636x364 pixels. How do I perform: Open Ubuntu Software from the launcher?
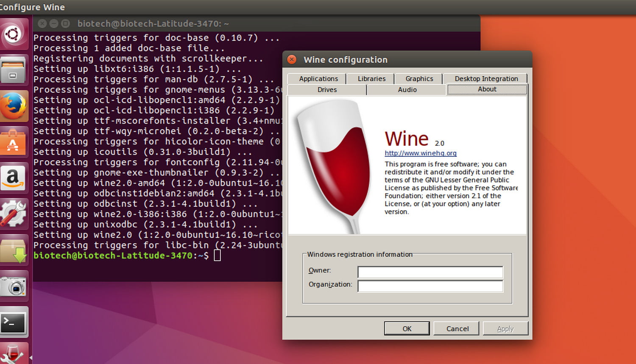click(x=14, y=142)
